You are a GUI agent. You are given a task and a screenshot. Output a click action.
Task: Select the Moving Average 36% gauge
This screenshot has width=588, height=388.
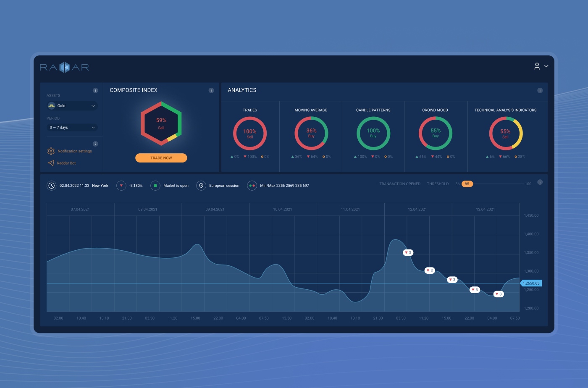311,133
